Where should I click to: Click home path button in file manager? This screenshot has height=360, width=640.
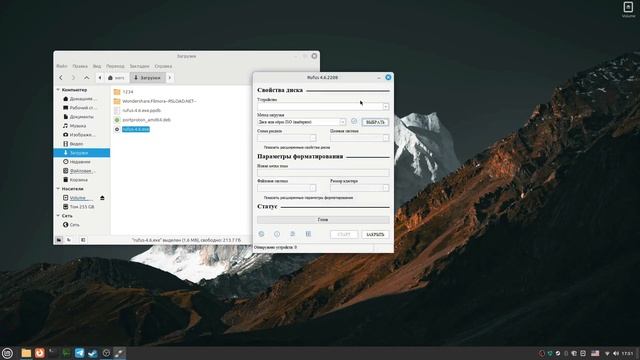point(116,78)
